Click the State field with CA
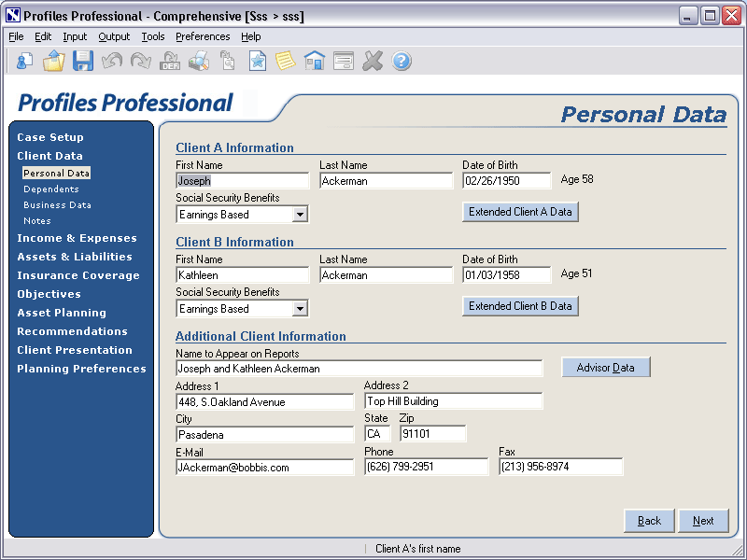This screenshot has height=560, width=747. (377, 434)
